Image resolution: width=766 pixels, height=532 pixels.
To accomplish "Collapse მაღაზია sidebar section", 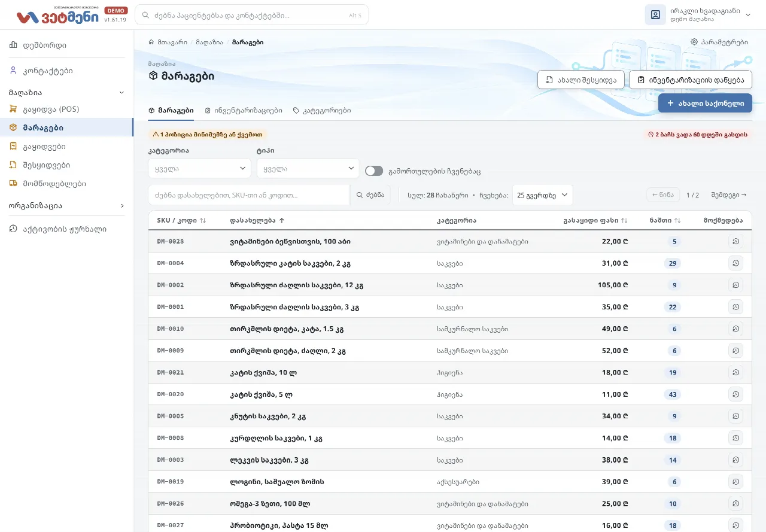I will click(x=67, y=93).
